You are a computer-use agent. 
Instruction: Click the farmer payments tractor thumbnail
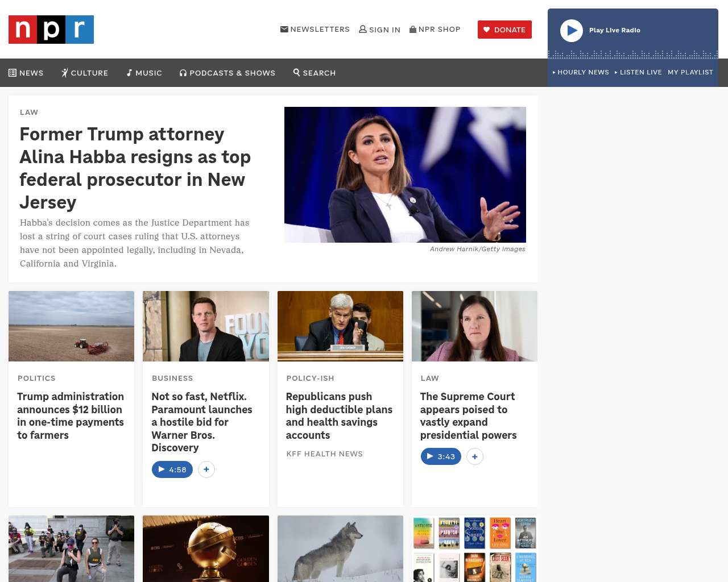click(x=72, y=326)
